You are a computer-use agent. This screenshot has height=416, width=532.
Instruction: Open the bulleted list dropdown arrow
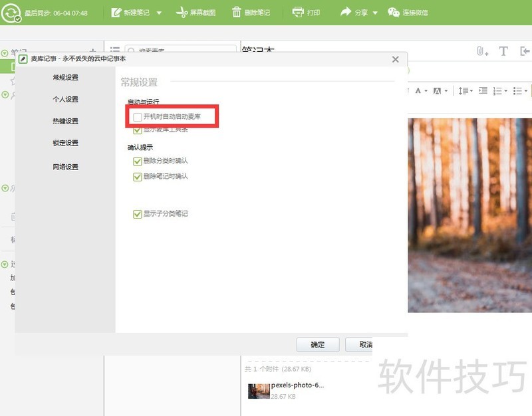(526, 91)
